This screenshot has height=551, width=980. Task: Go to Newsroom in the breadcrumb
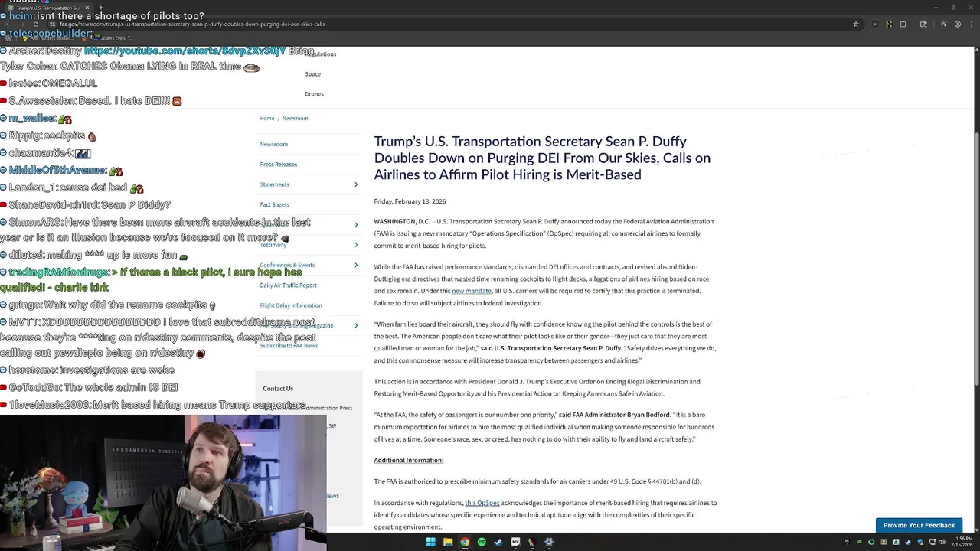[x=295, y=118]
